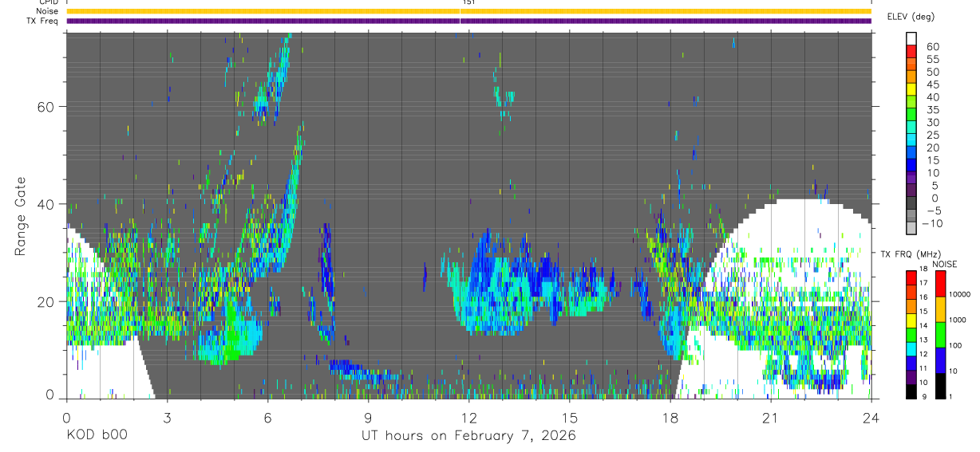Click the 1000 label on the NOISE colorbar

[958, 320]
